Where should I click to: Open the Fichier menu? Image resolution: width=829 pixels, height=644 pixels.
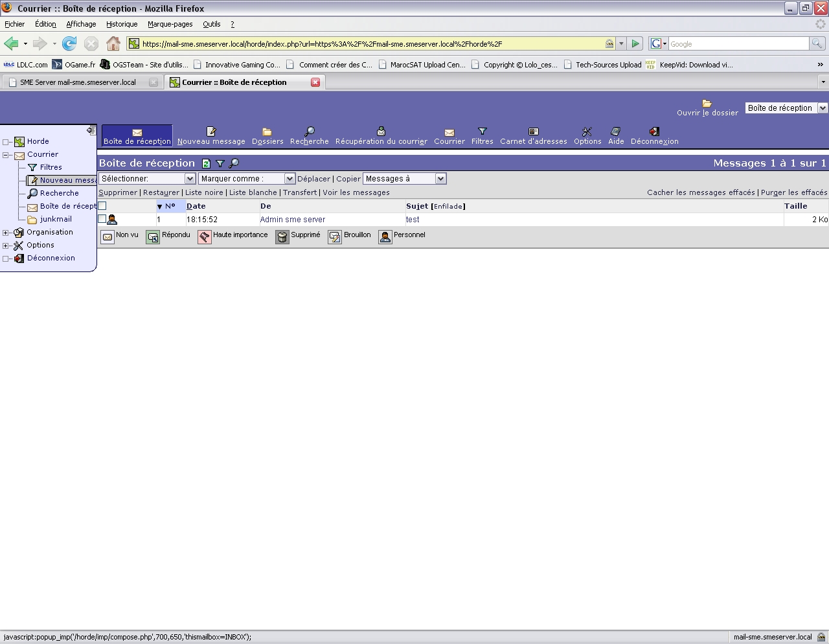(x=14, y=24)
